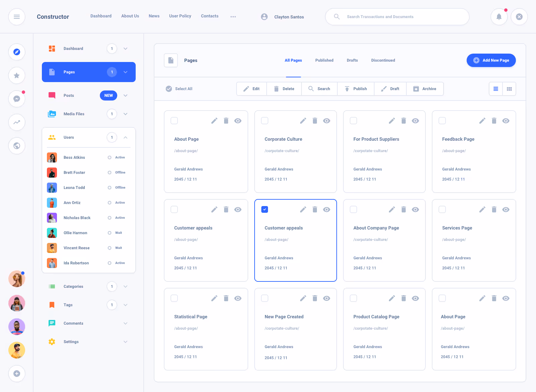
Task: Click the three-dots more menu in top nav
Action: [x=233, y=17]
